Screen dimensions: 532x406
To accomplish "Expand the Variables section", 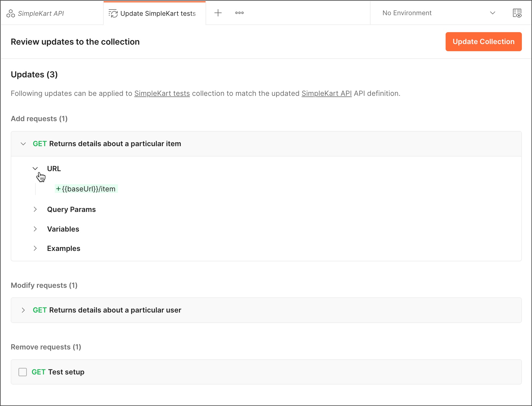I will [35, 229].
